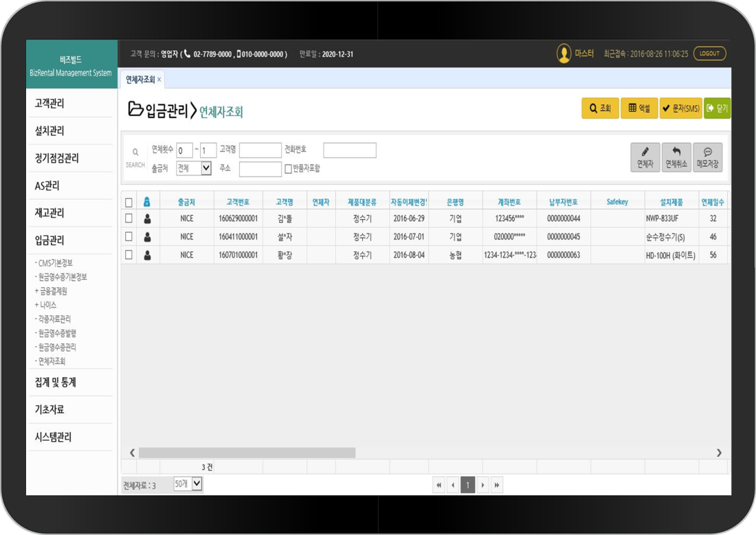Click person icon in 160629000001 row

[148, 219]
